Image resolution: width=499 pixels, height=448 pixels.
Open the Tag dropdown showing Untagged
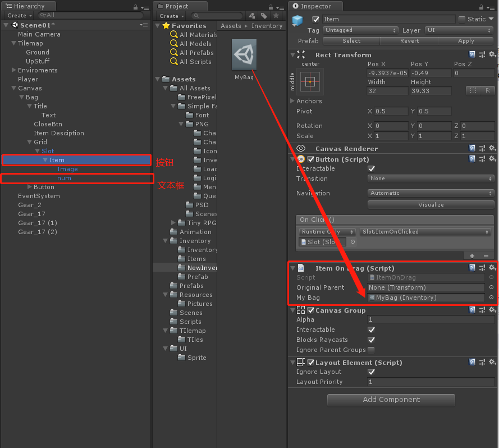(x=360, y=30)
